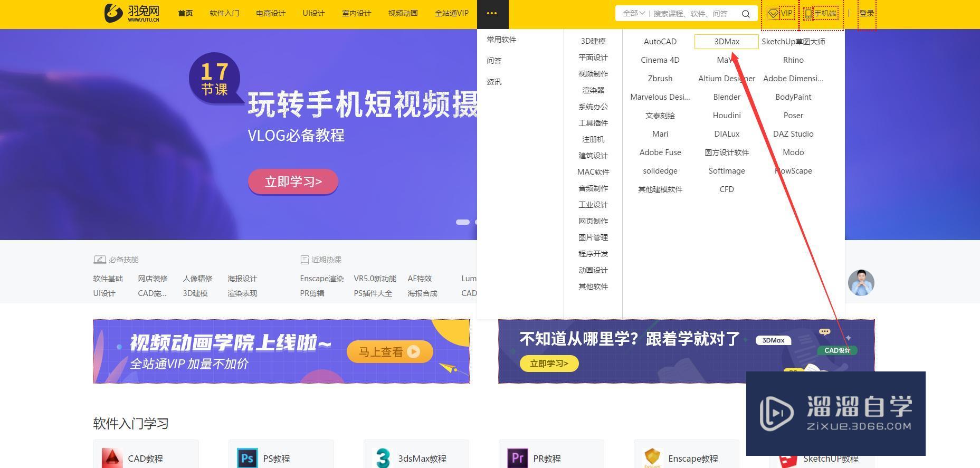
Task: Open Blender software link
Action: tap(727, 97)
